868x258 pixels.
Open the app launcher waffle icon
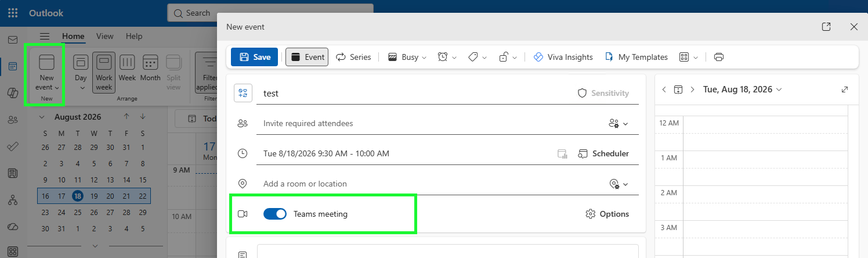pyautogui.click(x=13, y=13)
